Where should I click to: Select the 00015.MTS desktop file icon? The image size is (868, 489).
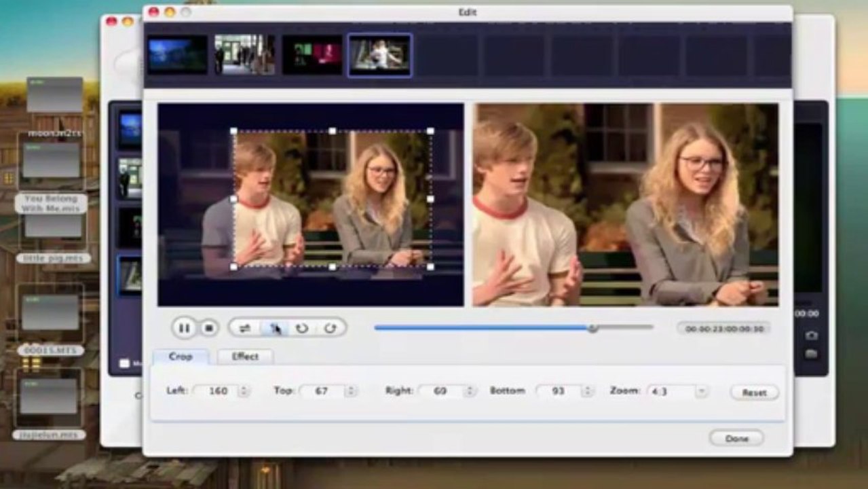pos(50,313)
